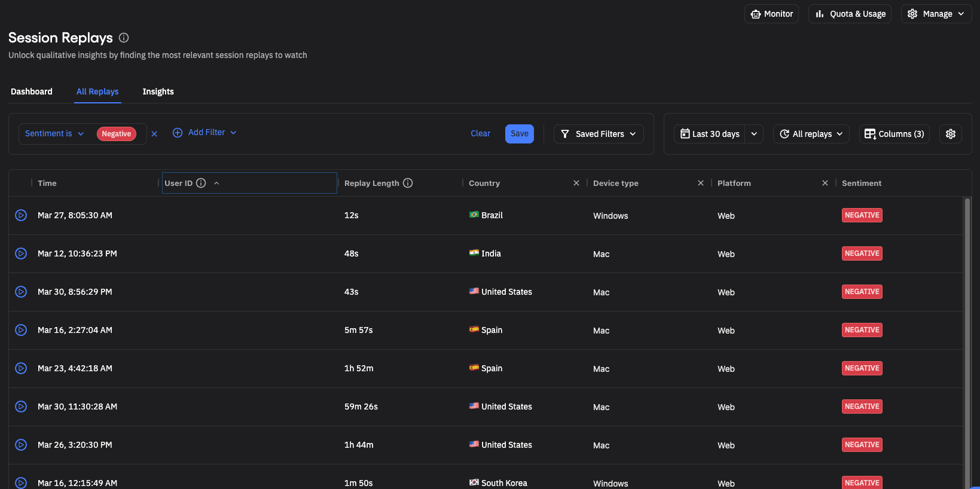The image size is (980, 489).
Task: Switch to the Dashboard tab
Action: [x=32, y=91]
